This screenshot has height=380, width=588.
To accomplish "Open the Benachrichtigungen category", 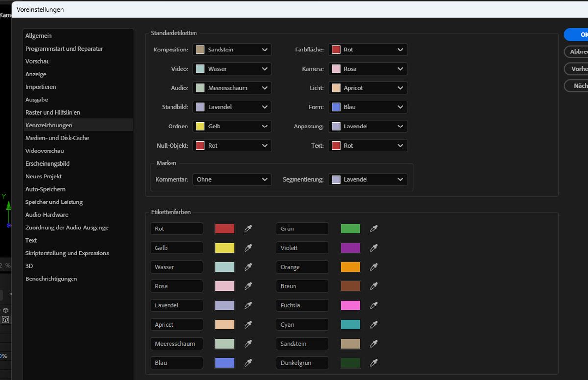I will point(78,279).
